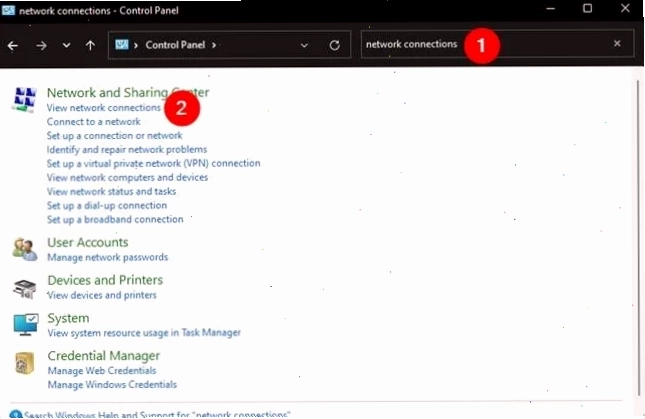This screenshot has height=419, width=645.
Task: Open View network status and tasks
Action: click(111, 192)
